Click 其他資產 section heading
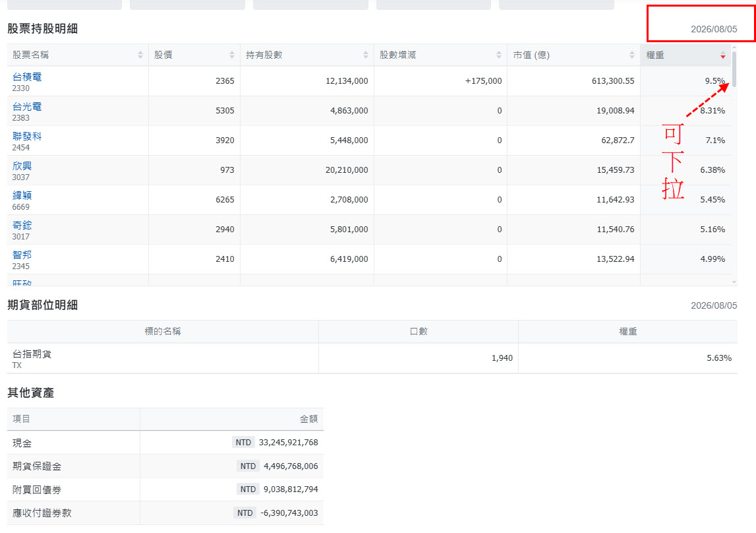 pos(30,392)
